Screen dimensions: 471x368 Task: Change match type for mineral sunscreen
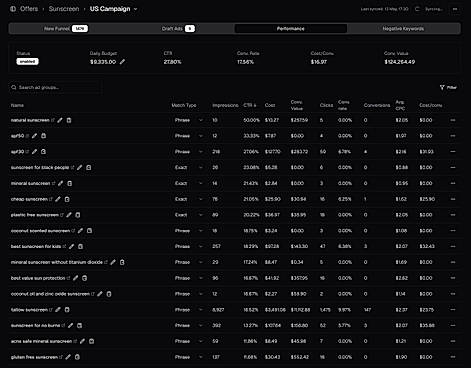coord(189,183)
